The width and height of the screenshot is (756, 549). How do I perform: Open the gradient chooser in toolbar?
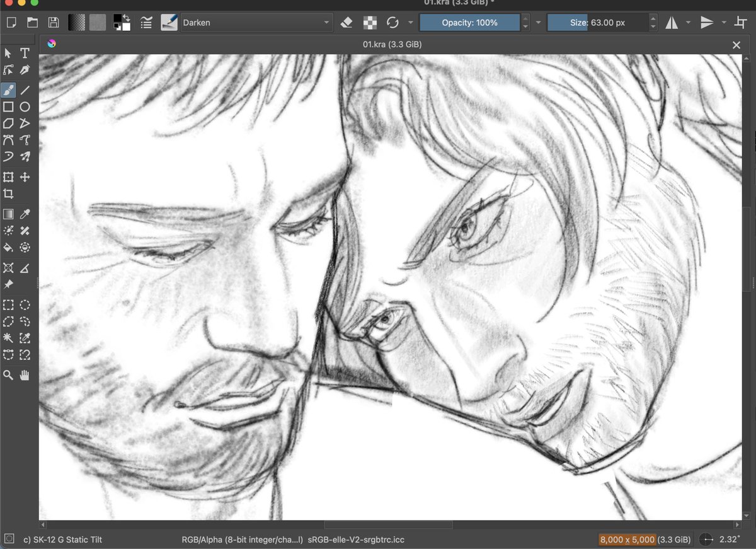click(77, 23)
